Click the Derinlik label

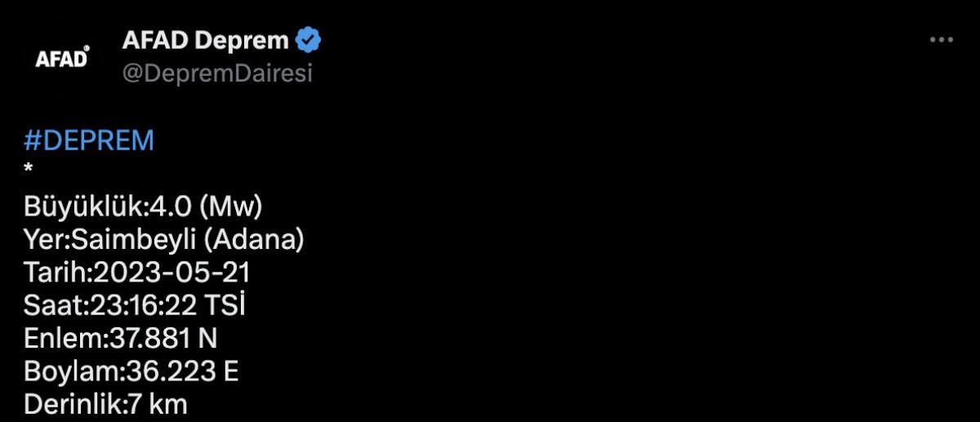[70, 403]
